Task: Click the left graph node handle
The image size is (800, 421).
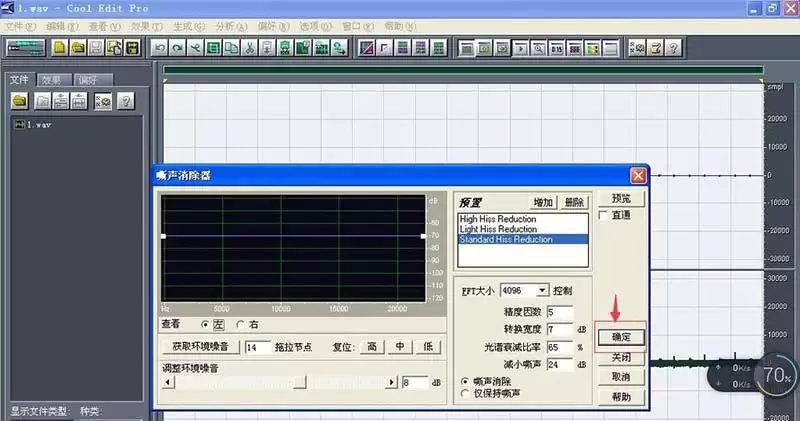Action: pos(163,236)
